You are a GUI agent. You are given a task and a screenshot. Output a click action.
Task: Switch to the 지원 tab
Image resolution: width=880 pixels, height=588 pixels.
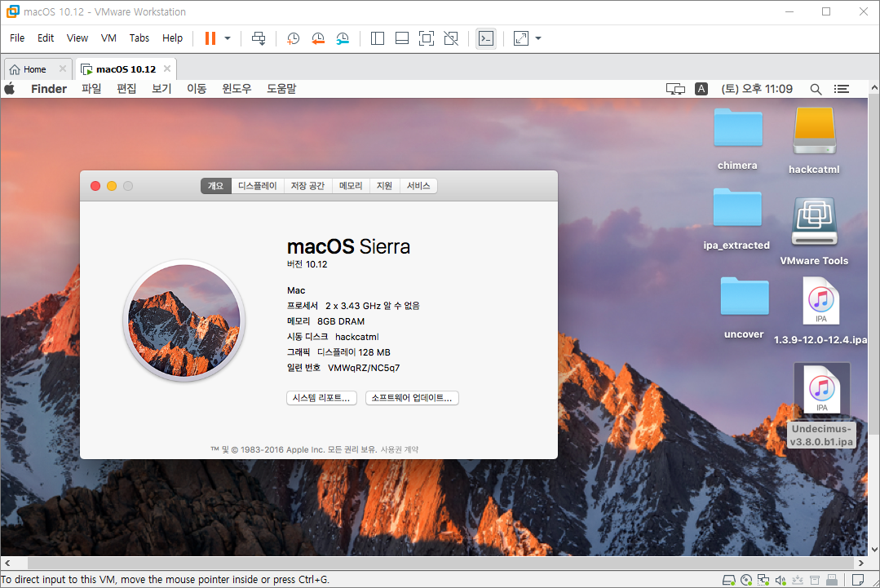[384, 186]
